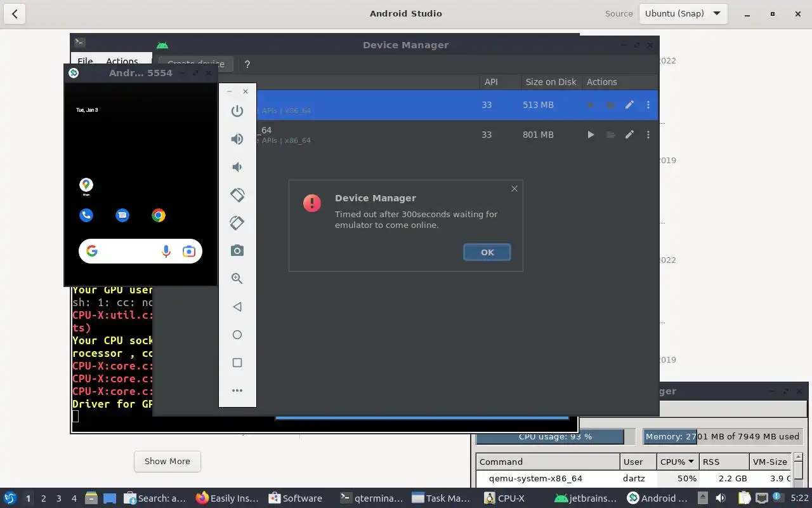Click the emulator zoom magnifier icon
812x508 pixels.
pos(237,279)
